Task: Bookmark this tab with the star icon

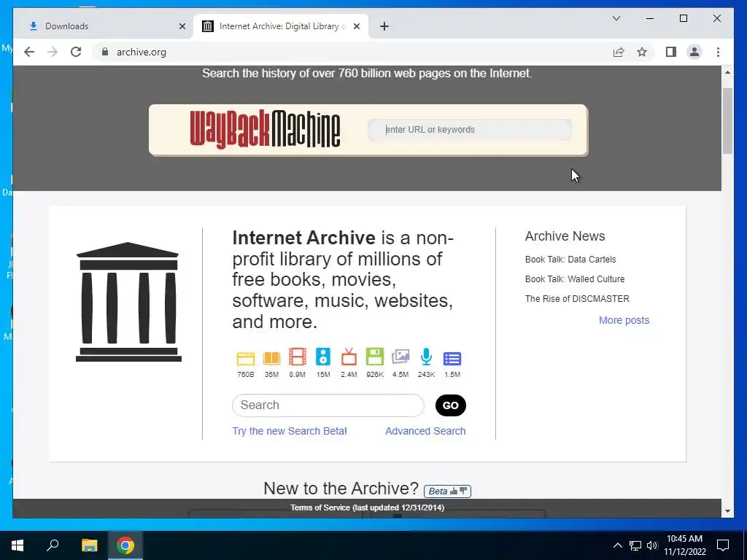Action: pyautogui.click(x=642, y=52)
